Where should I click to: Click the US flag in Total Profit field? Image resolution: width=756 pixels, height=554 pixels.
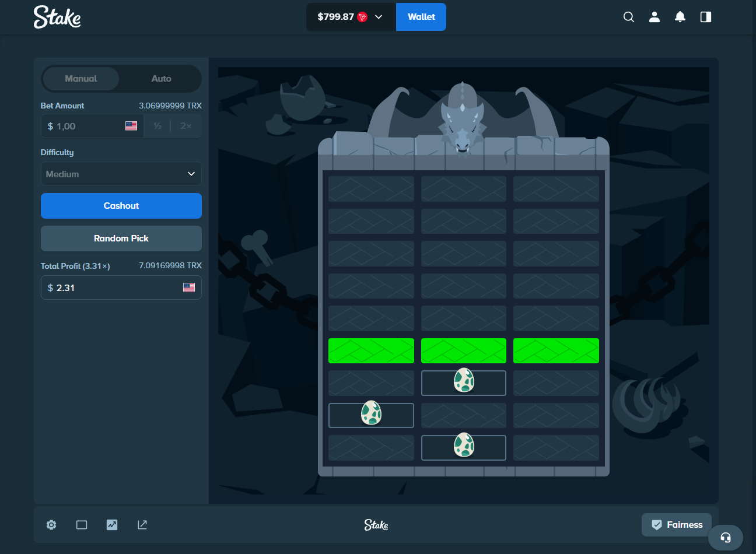189,287
